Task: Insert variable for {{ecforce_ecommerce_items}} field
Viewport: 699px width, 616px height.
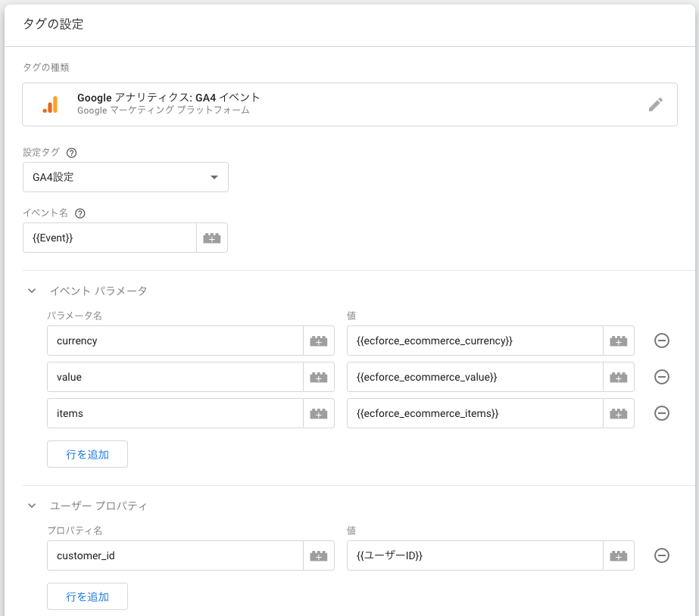Action: tap(618, 413)
